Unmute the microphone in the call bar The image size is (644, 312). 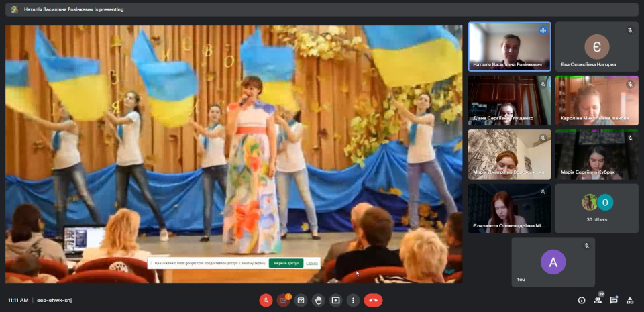tap(266, 300)
